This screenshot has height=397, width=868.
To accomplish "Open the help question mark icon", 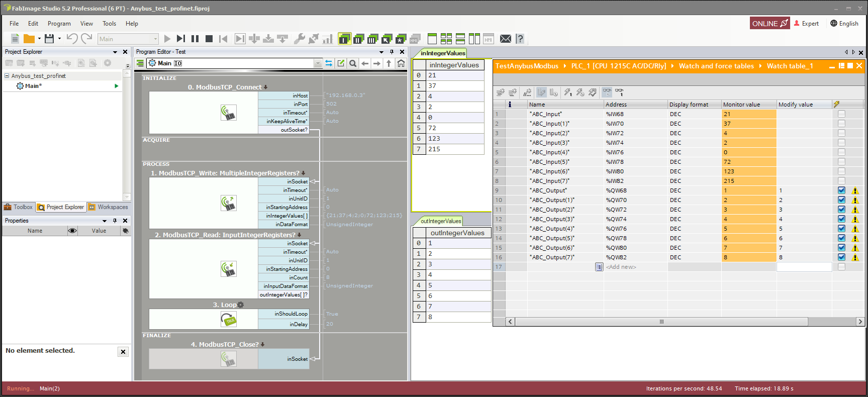I will [520, 39].
